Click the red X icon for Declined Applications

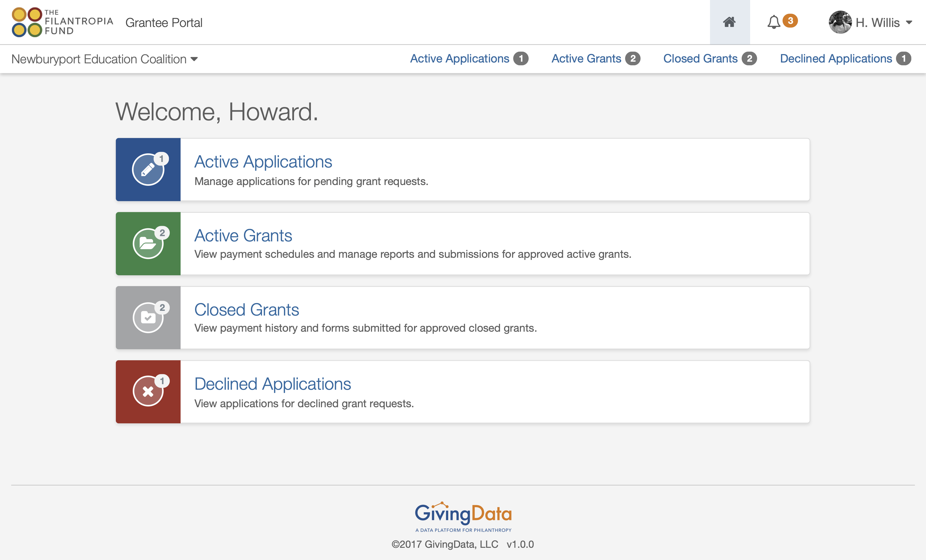[148, 392]
